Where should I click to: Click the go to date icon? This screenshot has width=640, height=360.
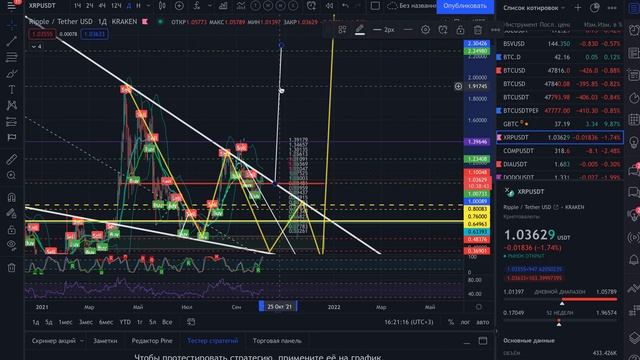click(191, 322)
